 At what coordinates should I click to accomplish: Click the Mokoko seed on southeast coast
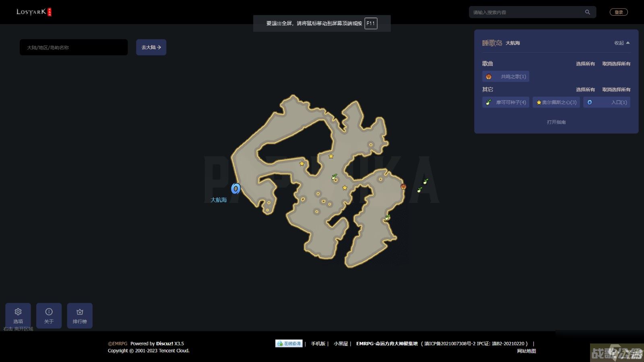[387, 217]
